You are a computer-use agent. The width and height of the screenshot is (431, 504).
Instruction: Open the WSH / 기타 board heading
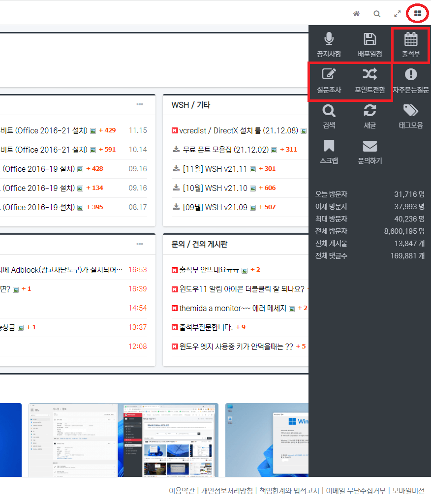coord(190,105)
